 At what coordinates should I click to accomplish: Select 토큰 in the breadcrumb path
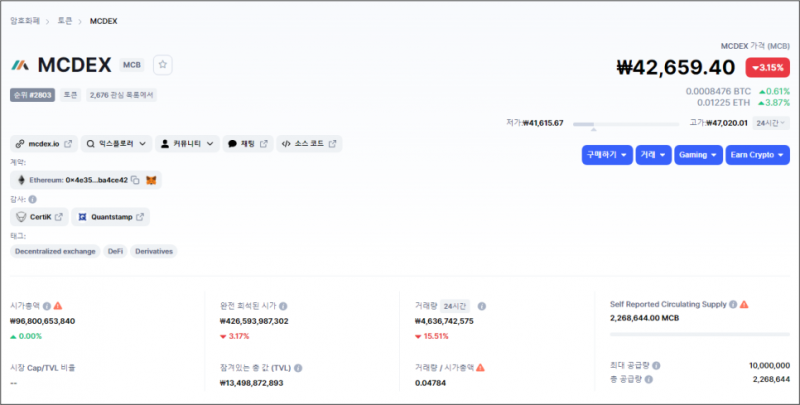click(x=67, y=20)
